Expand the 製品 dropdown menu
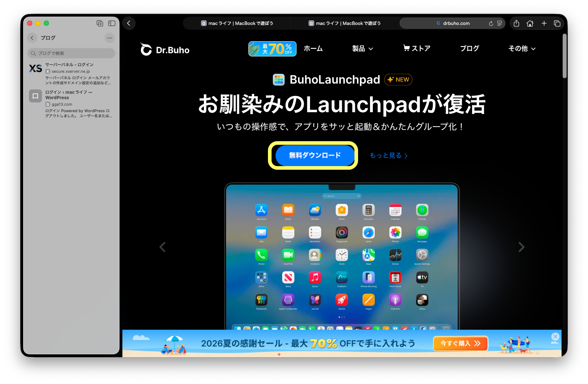This screenshot has width=588, height=384. pyautogui.click(x=363, y=48)
